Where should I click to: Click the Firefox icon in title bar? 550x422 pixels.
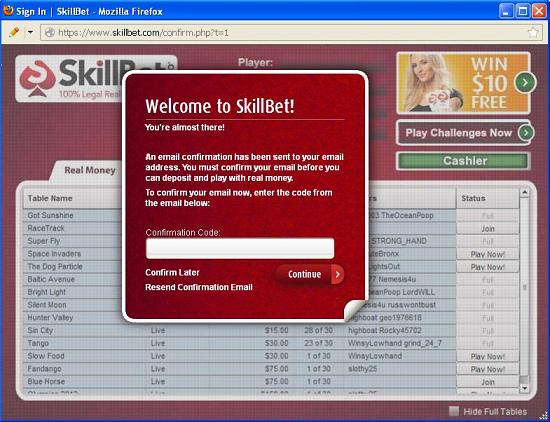click(8, 11)
